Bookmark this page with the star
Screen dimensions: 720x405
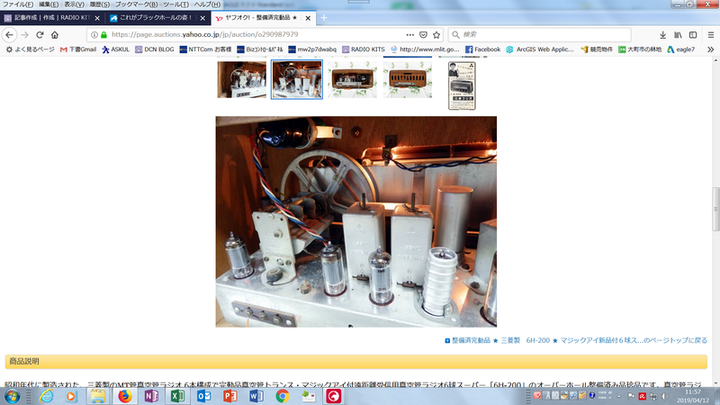[436, 34]
